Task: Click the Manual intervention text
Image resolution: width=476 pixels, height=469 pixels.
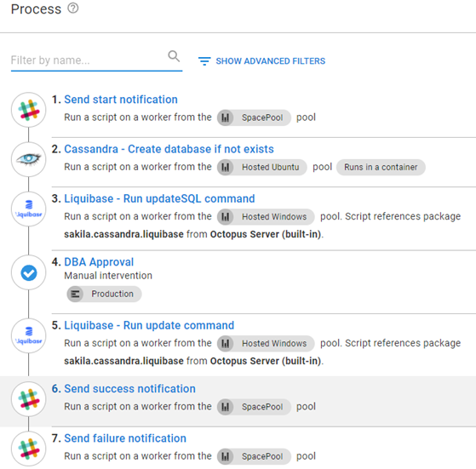Action: coord(108,276)
